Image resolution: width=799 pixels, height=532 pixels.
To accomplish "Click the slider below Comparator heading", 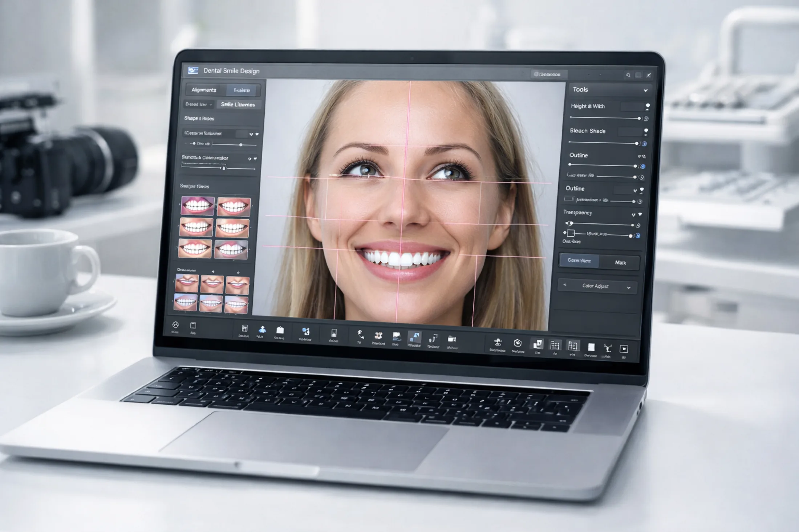I will tap(218, 168).
